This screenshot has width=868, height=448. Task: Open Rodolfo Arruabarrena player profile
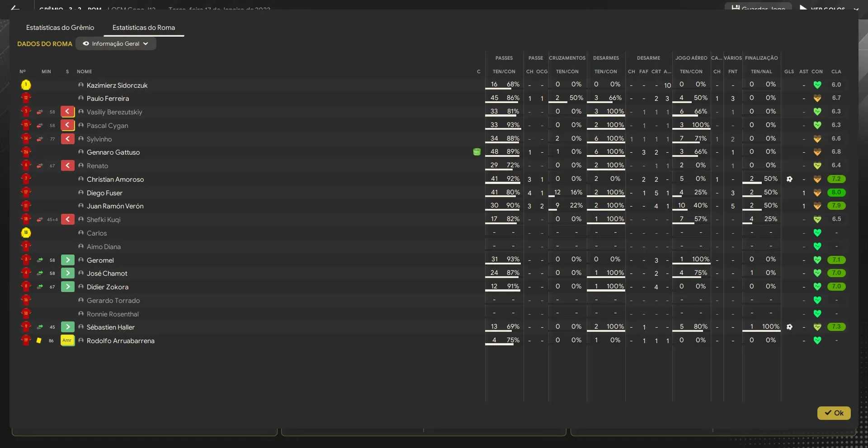click(x=121, y=340)
